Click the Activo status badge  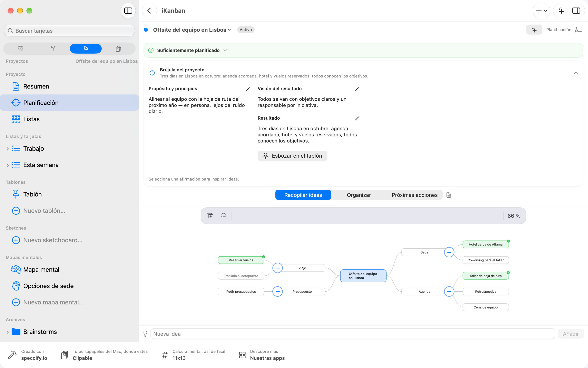click(246, 30)
